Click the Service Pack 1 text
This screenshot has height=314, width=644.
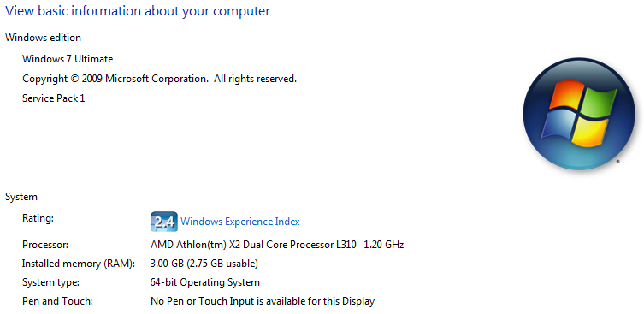(x=53, y=98)
